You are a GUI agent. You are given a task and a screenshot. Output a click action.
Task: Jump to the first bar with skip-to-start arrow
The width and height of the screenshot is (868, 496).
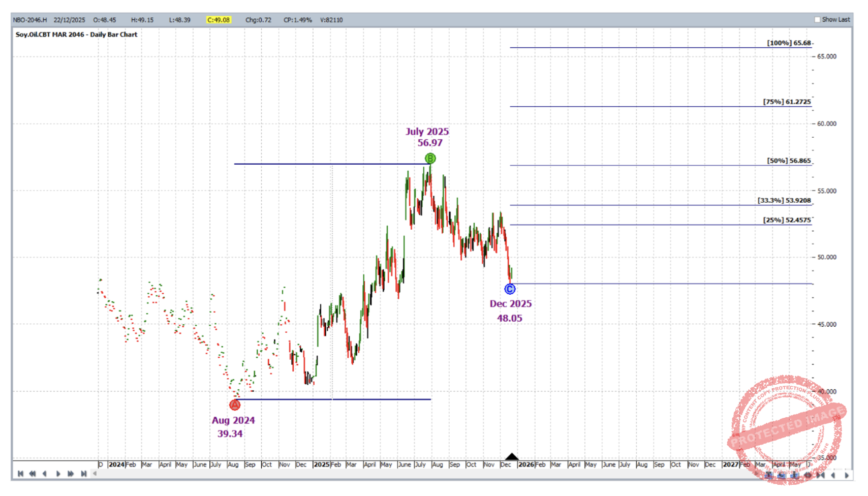coord(20,474)
